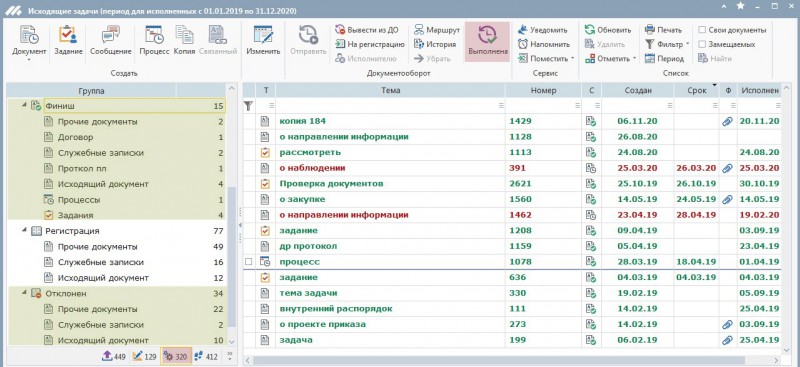Open the Фильтр dropdown
800x367 pixels.
tap(687, 44)
